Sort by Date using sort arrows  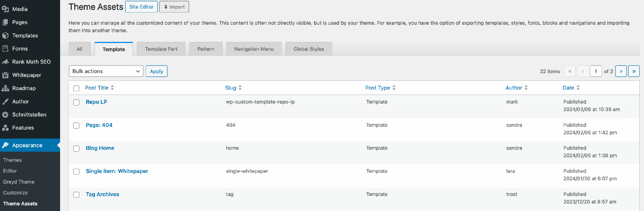[x=578, y=88]
